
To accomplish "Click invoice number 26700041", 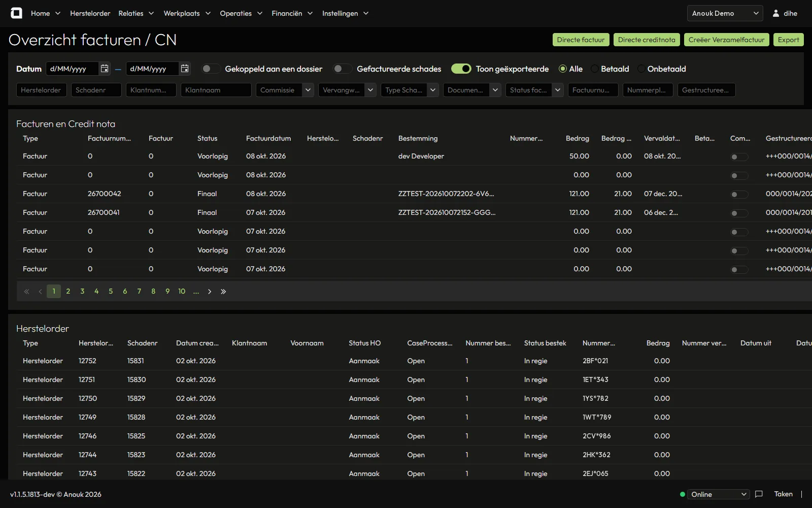I will pyautogui.click(x=104, y=212).
